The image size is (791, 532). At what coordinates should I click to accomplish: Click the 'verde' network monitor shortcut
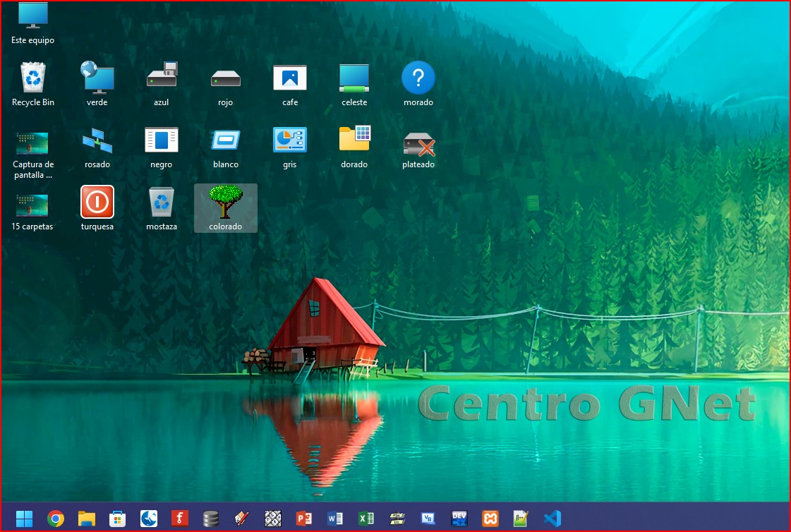tap(97, 78)
